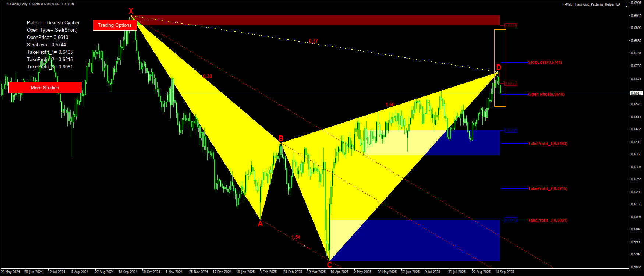Viewport: 644px width, 276px height.
Task: Click the TakeProfit_2(0.6215) level label
Action: [548, 188]
